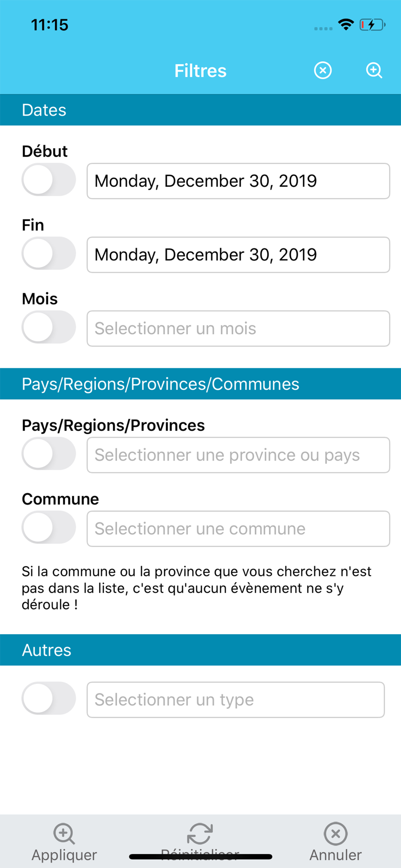Screen dimensions: 401x868
Task: Open Selectionner une province ou pays picker
Action: (x=238, y=455)
